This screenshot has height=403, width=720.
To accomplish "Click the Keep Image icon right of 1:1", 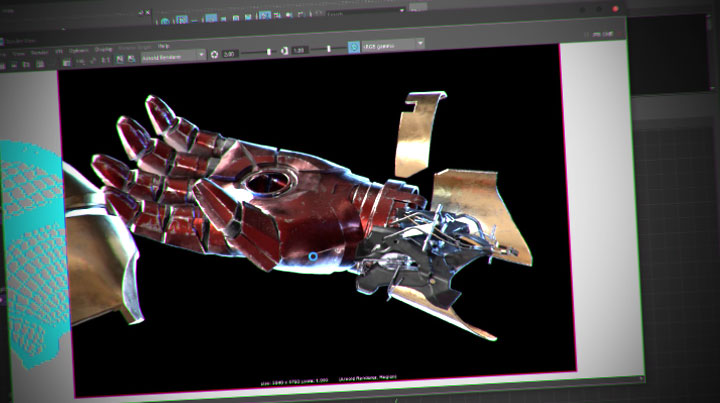I will [x=119, y=59].
